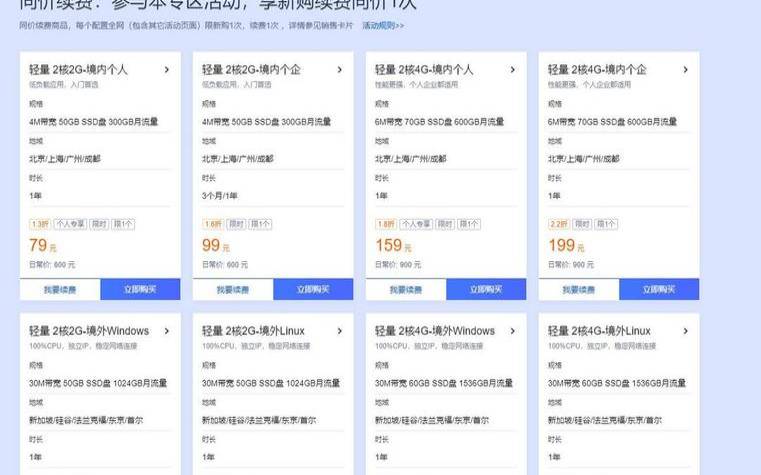Expand arrow on 轻量 2核2G-境内个人 card

pos(166,70)
